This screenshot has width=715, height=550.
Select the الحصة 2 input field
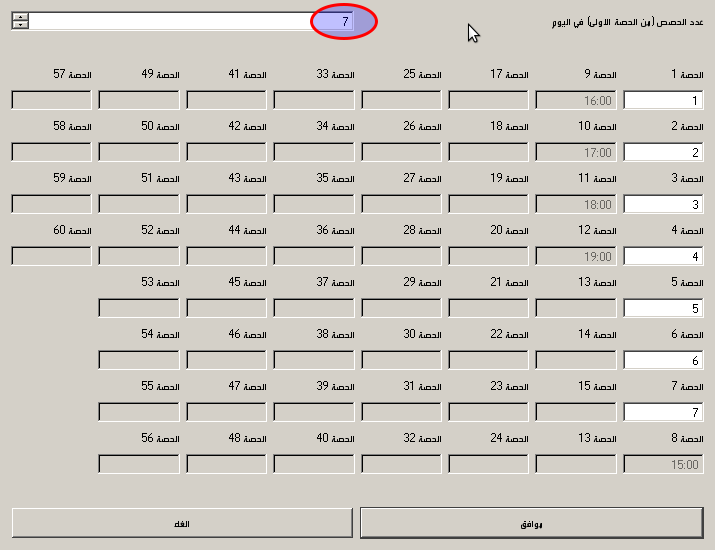pos(663,152)
